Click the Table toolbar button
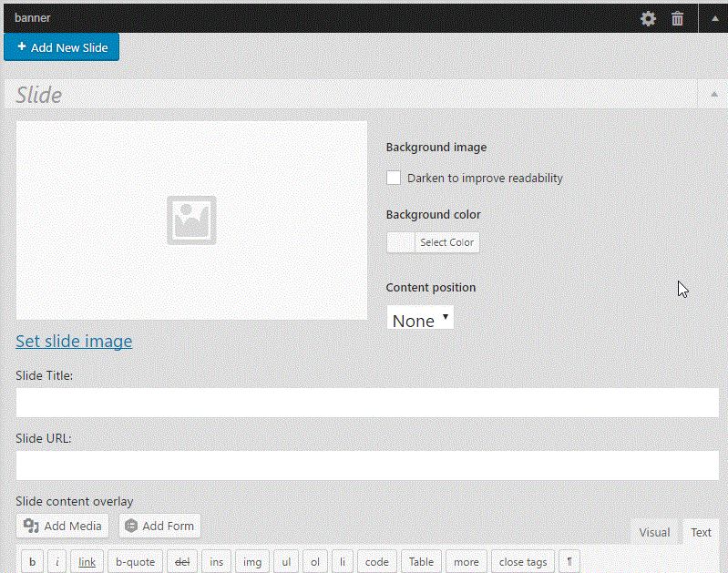This screenshot has width=728, height=573. coord(421,562)
